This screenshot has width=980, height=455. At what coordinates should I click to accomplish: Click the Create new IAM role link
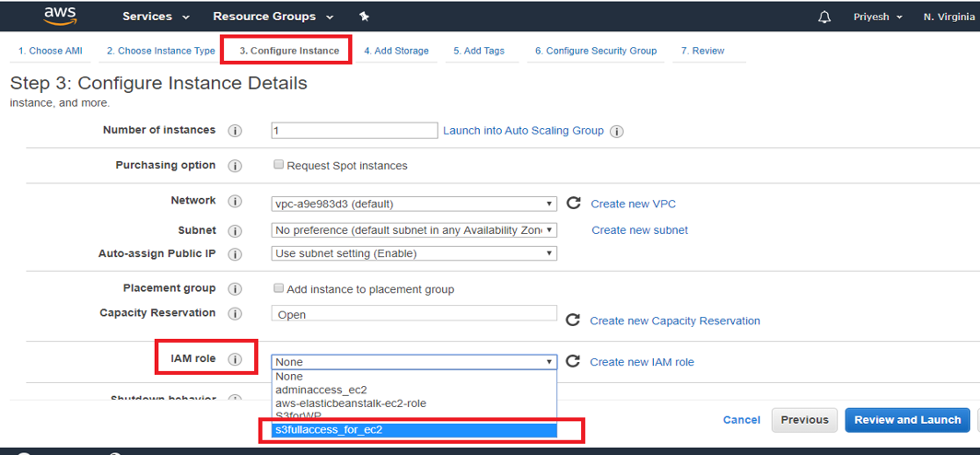(x=642, y=362)
